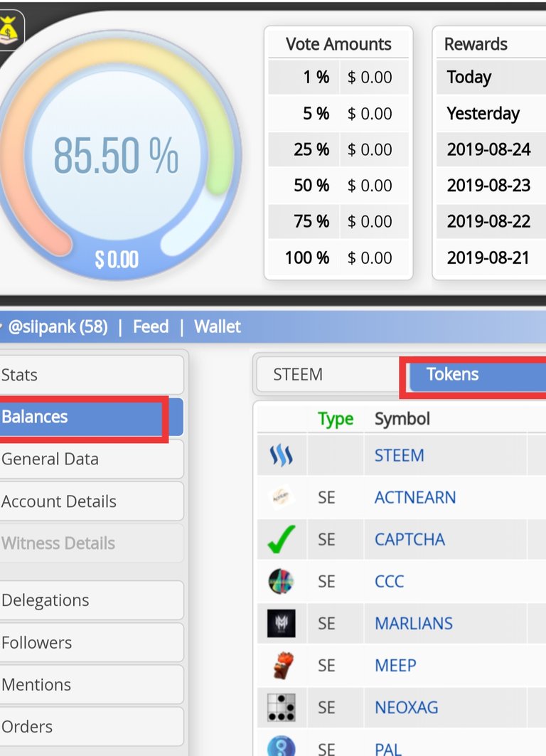This screenshot has height=756, width=546.
Task: Open Witness Details section
Action: (x=92, y=543)
